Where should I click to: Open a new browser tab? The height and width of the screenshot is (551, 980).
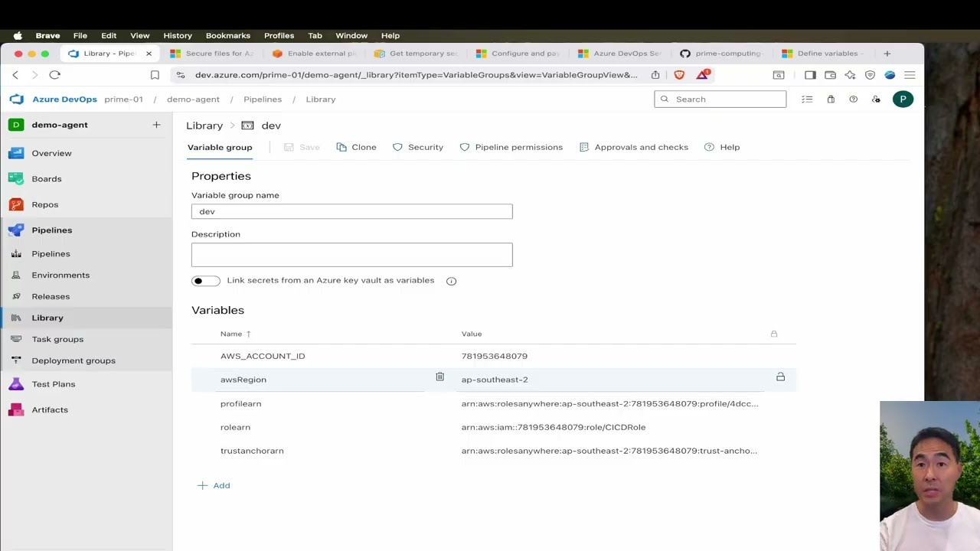pos(887,54)
